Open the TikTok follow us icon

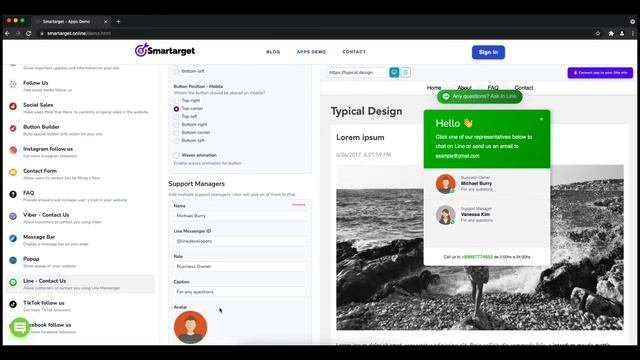13,304
